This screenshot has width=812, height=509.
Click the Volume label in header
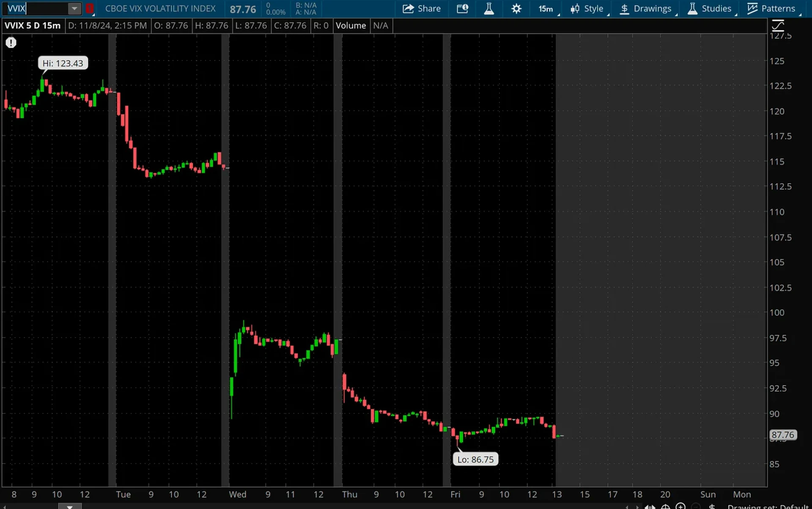pyautogui.click(x=351, y=26)
